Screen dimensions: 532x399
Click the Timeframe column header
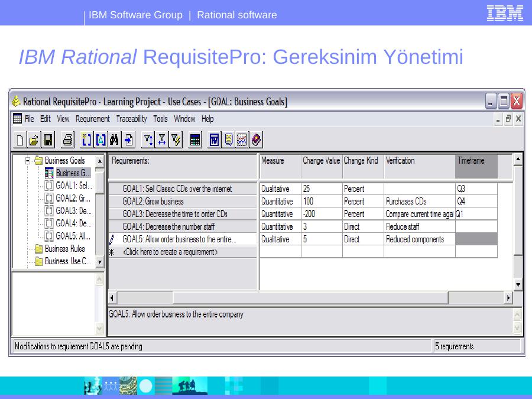point(476,166)
